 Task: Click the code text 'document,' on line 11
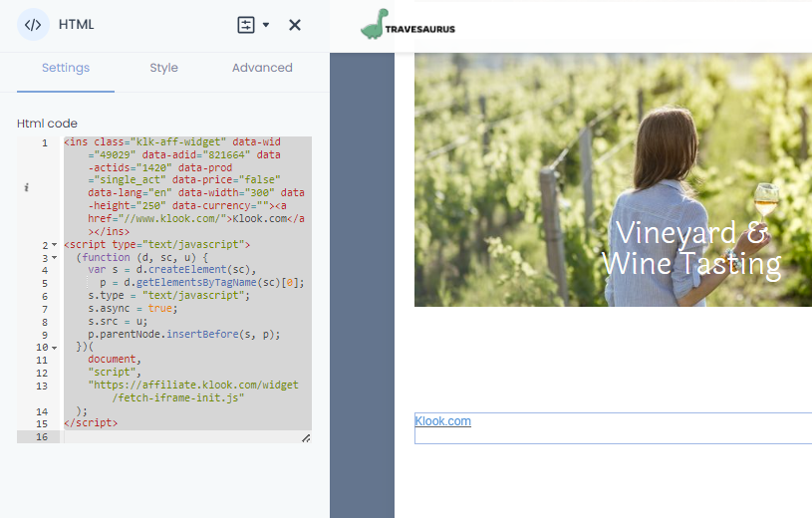point(114,359)
